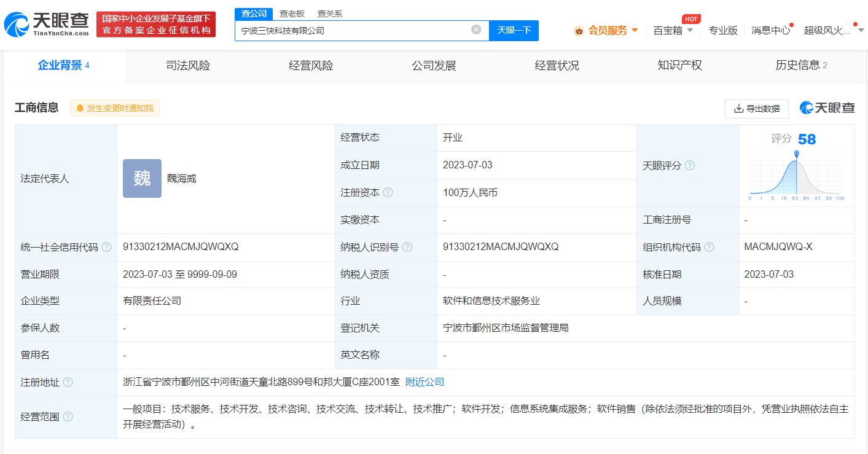The image size is (868, 454).
Task: Click the help icon next to 注册资本
Action: [388, 192]
